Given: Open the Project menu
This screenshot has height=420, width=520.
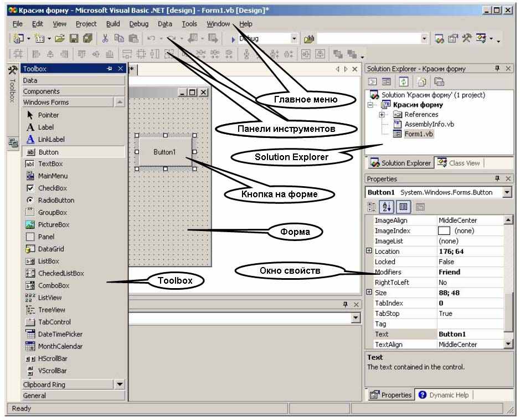Looking at the screenshot, I should pos(86,24).
